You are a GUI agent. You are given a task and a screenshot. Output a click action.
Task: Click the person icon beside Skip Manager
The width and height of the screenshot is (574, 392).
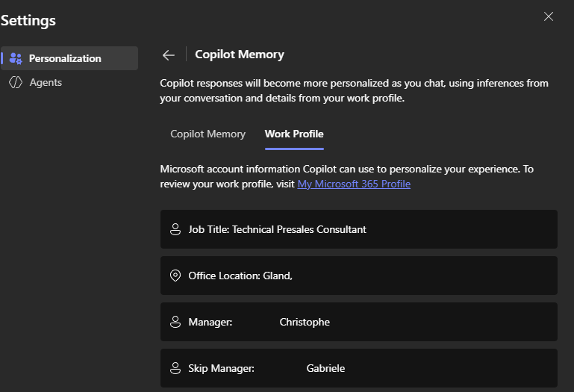tap(175, 368)
